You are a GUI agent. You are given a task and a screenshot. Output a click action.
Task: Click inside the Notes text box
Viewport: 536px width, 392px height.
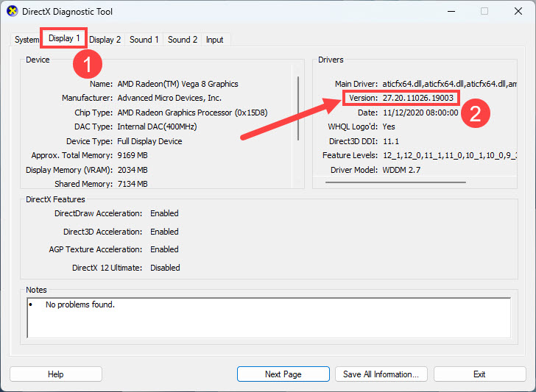point(268,316)
